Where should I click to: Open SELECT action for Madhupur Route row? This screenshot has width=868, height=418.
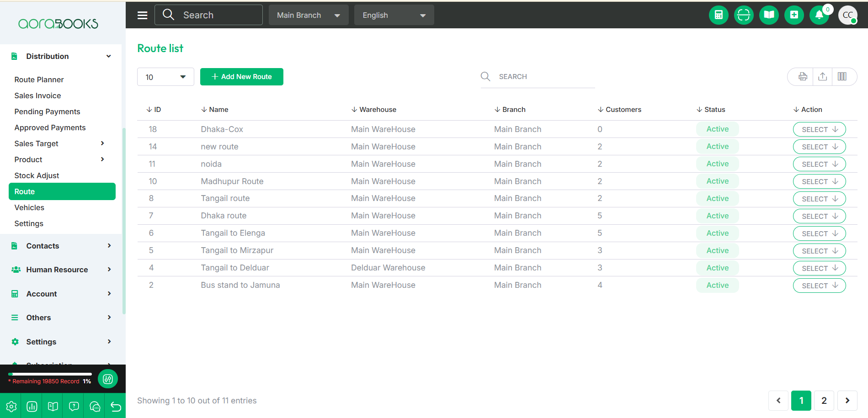pyautogui.click(x=819, y=181)
